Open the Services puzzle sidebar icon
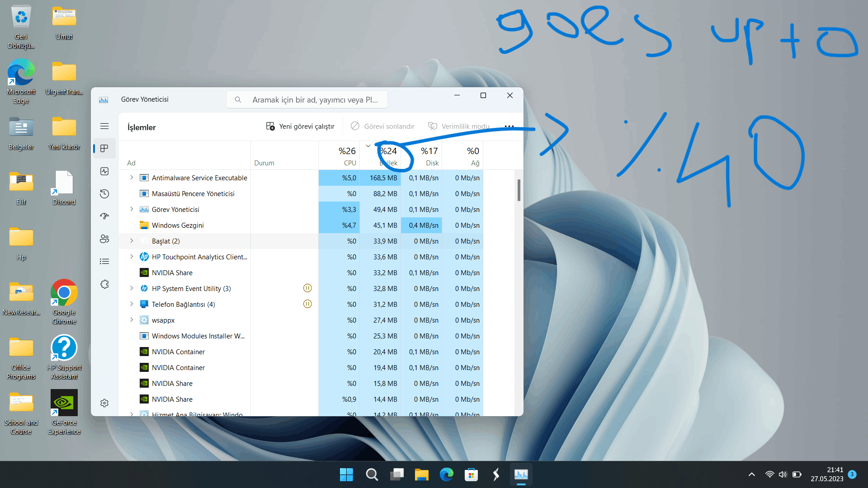This screenshot has width=868, height=488. (104, 284)
